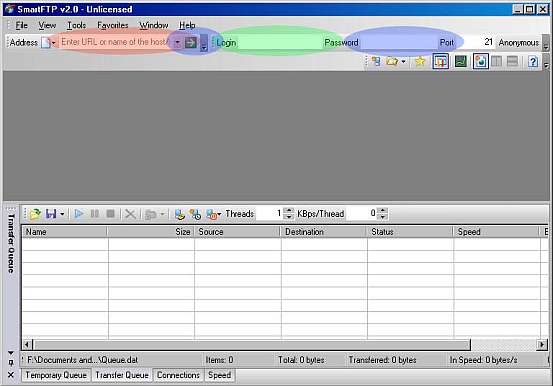Toggle the Transfer Queue window toolbar button

tap(440, 61)
